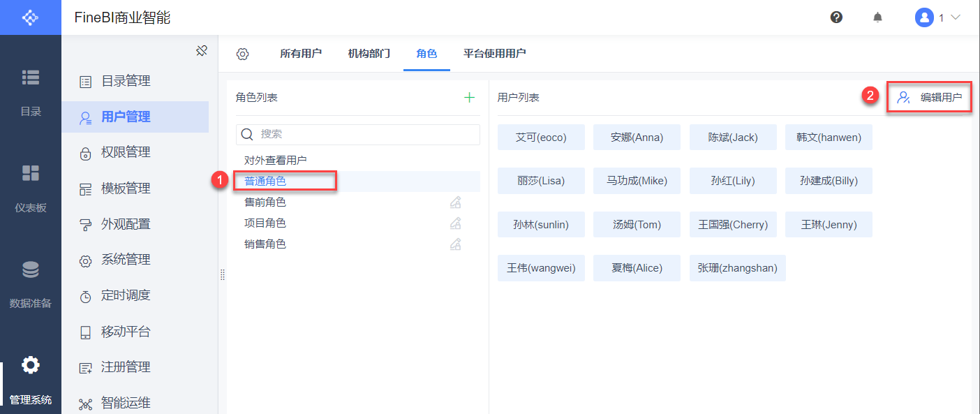The width and height of the screenshot is (980, 414).
Task: Add a new role with plus icon
Action: click(470, 97)
